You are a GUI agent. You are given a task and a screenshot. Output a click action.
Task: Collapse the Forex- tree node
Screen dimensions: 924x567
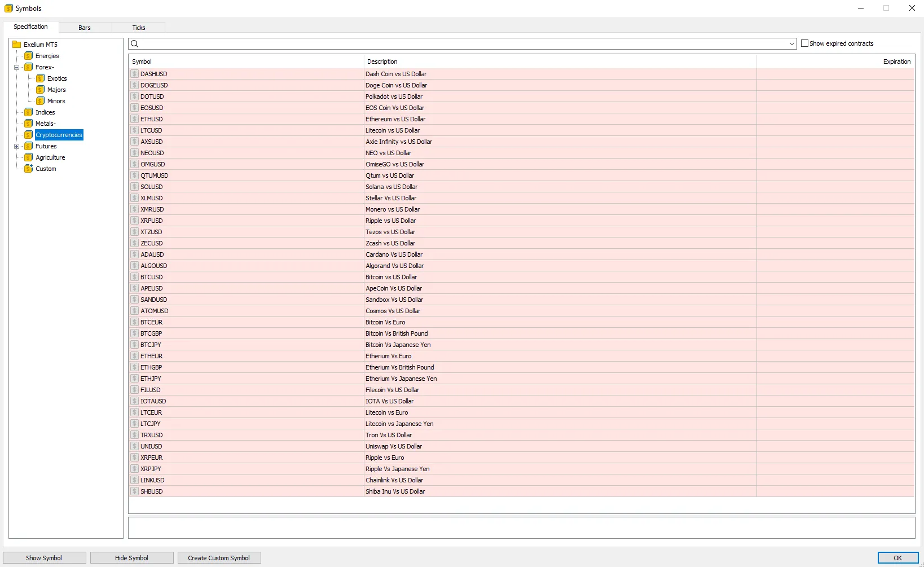click(x=17, y=67)
